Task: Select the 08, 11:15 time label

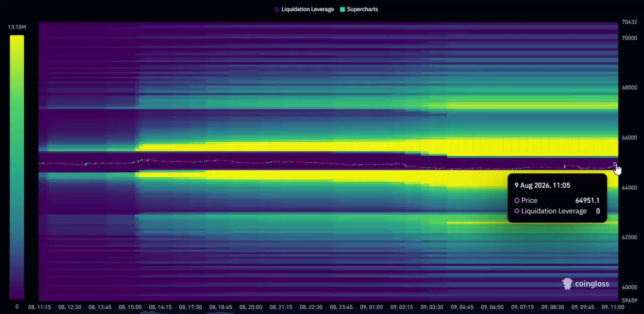Action: coord(40,308)
